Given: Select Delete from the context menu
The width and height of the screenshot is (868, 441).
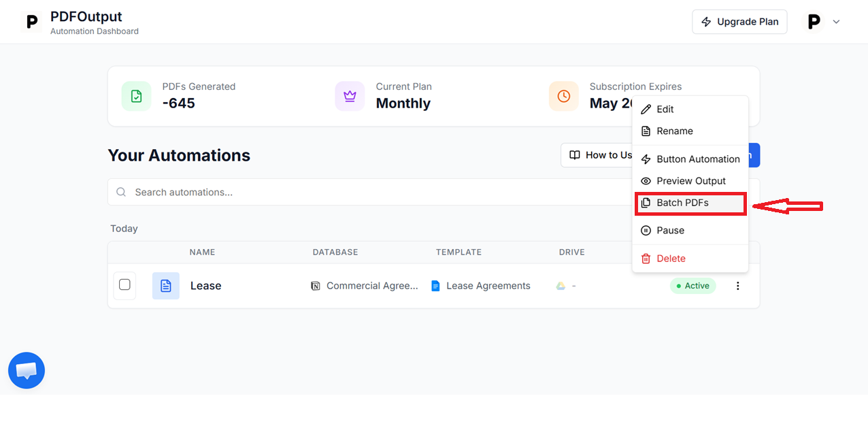Looking at the screenshot, I should [x=690, y=258].
